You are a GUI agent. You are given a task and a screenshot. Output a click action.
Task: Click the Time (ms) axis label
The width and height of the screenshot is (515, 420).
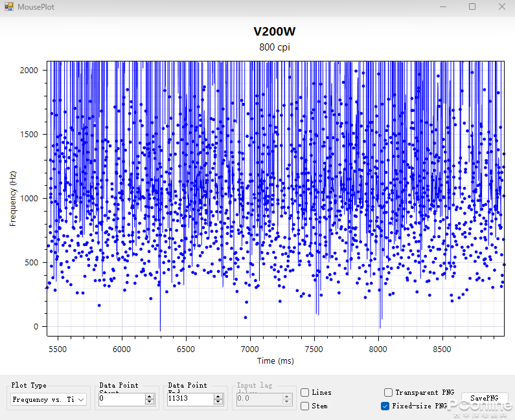pos(275,361)
